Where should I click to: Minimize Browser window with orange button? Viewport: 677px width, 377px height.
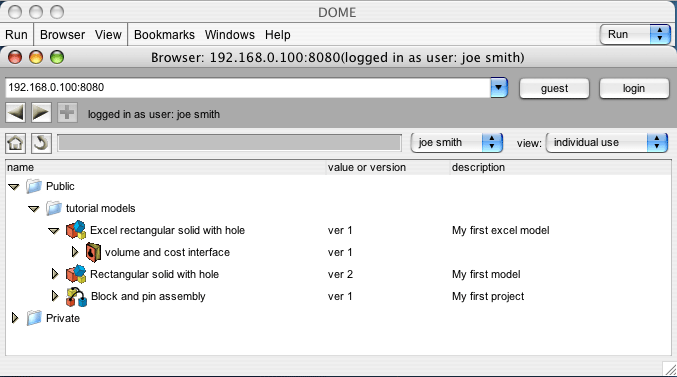point(36,57)
